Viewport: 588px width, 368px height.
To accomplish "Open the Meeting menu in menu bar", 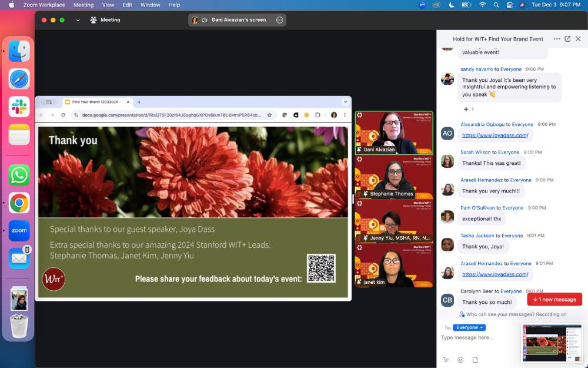I will (83, 5).
